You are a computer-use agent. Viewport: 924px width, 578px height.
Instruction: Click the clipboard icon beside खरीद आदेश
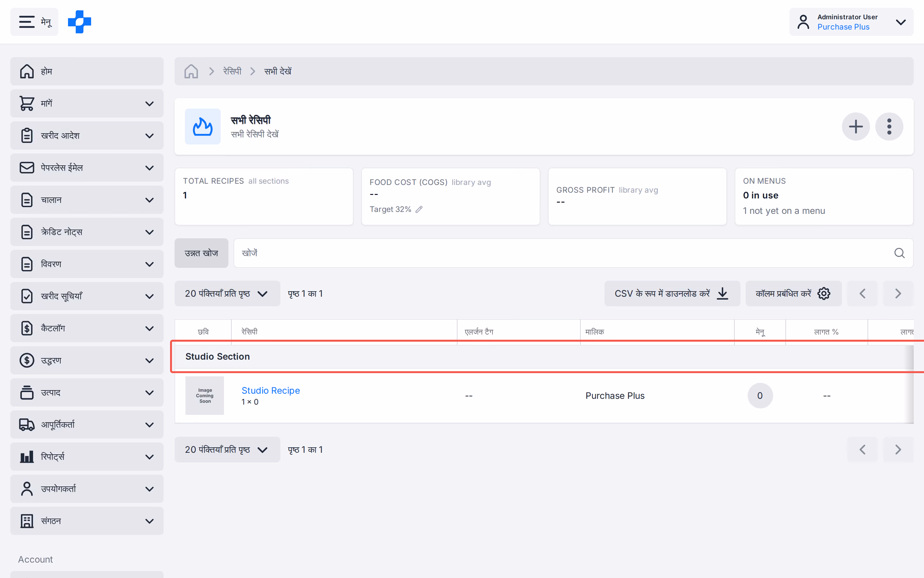[27, 135]
